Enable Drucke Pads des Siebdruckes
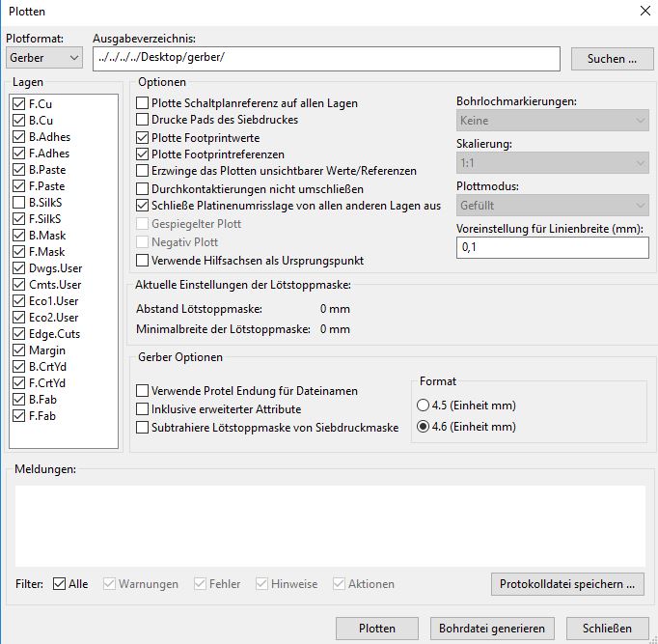 142,119
